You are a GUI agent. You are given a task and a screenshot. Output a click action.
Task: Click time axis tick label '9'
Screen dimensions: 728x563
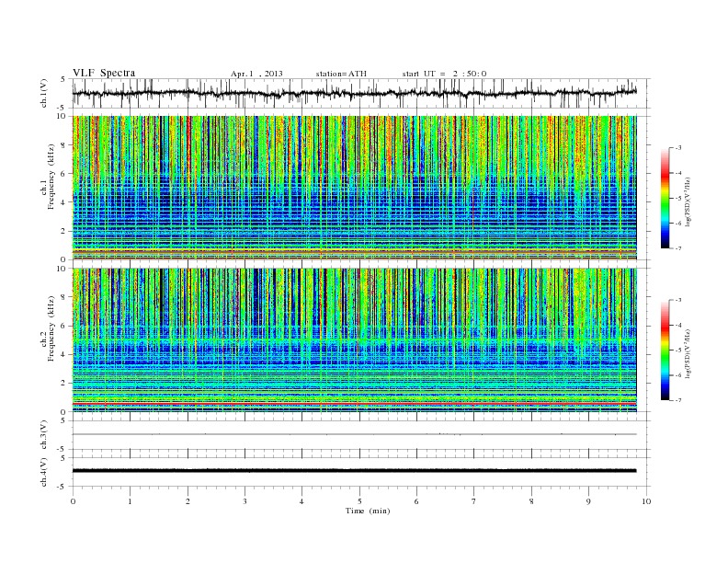point(588,501)
